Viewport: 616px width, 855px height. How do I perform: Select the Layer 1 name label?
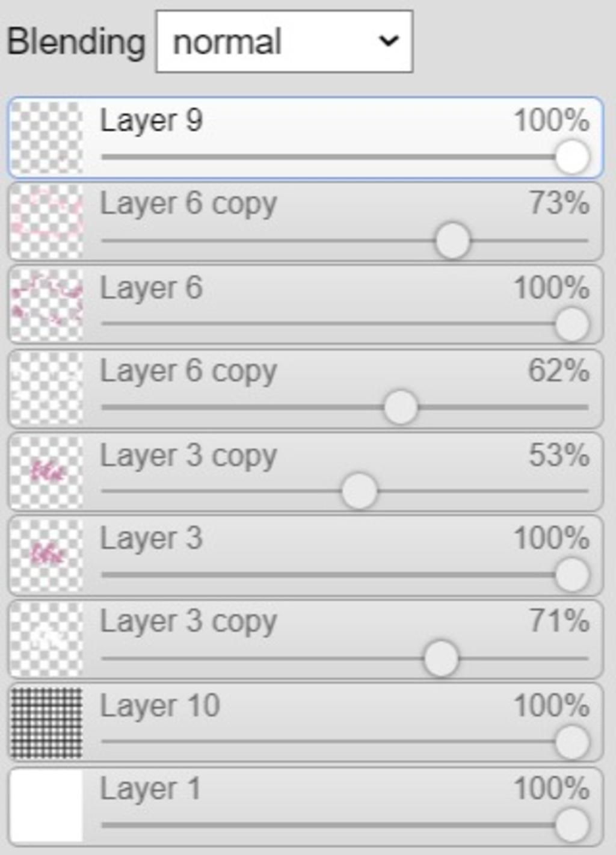150,789
